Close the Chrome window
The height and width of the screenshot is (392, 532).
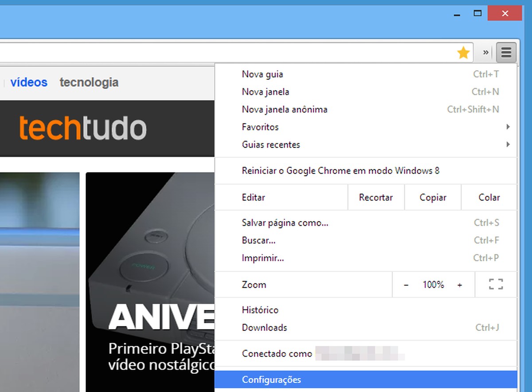click(505, 13)
